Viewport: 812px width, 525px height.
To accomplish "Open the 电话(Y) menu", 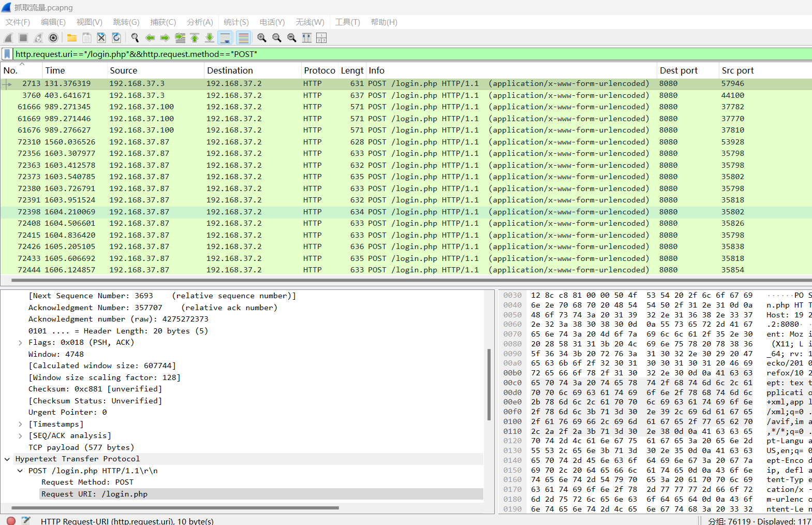I will 272,22.
